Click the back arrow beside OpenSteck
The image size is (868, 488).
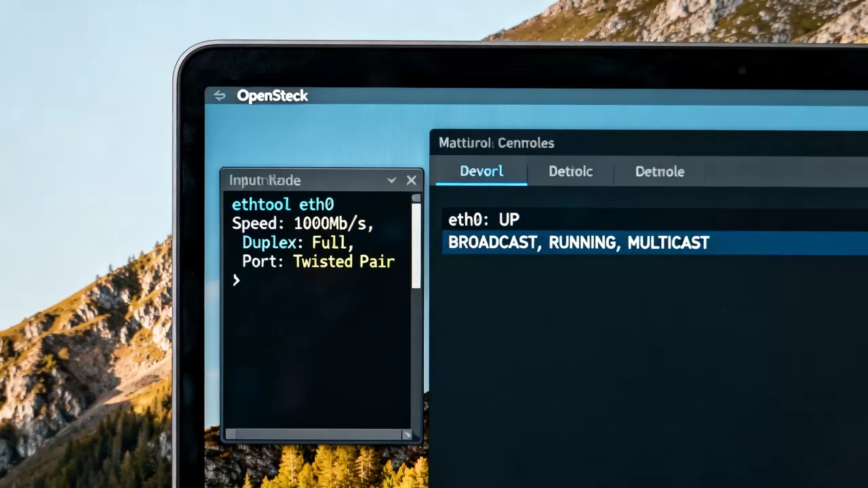219,96
